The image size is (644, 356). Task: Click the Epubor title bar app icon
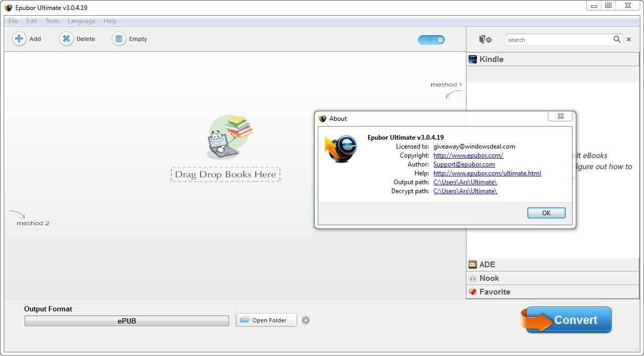(8, 7)
